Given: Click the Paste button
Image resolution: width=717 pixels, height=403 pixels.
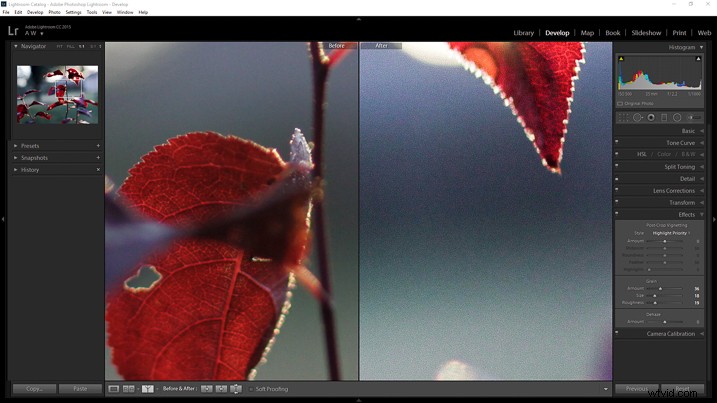Looking at the screenshot, I should [x=80, y=389].
